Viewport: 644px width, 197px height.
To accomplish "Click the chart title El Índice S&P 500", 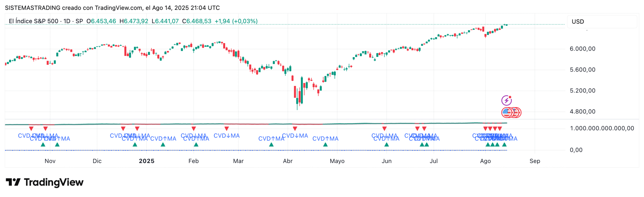I will pos(33,21).
